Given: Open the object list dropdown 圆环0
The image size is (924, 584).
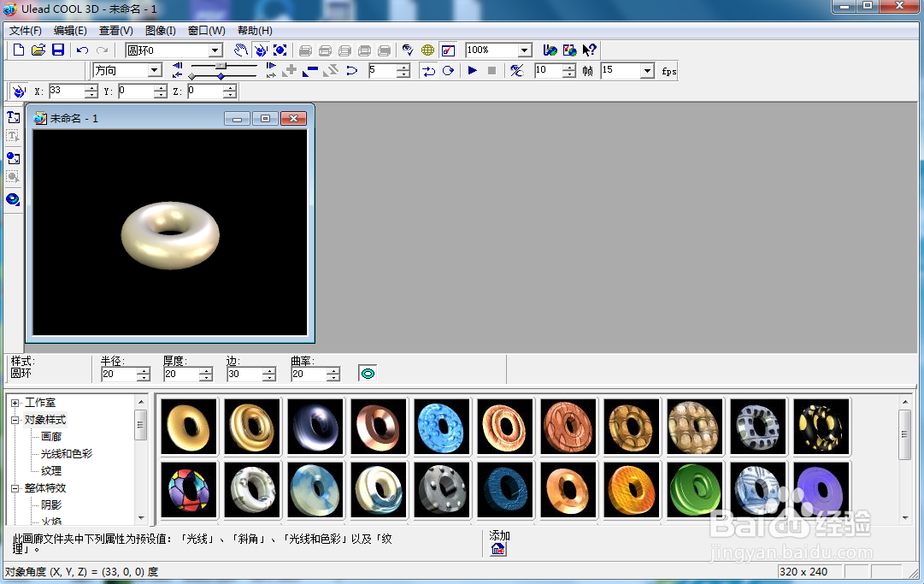Looking at the screenshot, I should pyautogui.click(x=215, y=50).
